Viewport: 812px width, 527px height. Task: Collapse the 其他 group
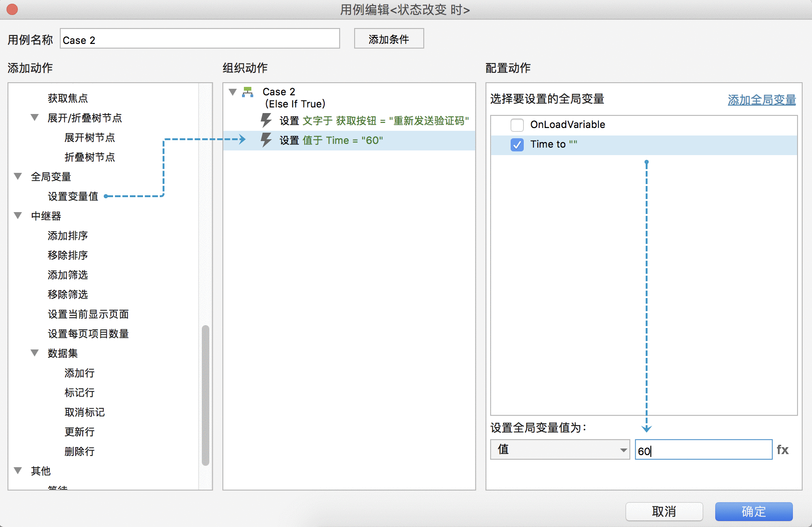pos(18,471)
